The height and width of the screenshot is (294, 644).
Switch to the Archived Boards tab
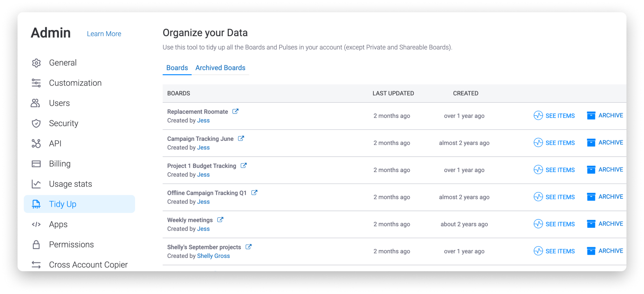point(220,68)
